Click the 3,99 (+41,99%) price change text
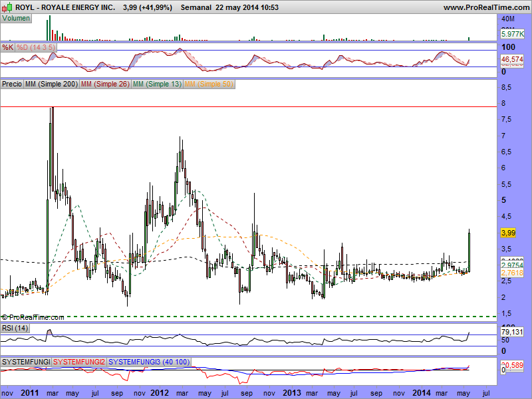 coord(148,7)
